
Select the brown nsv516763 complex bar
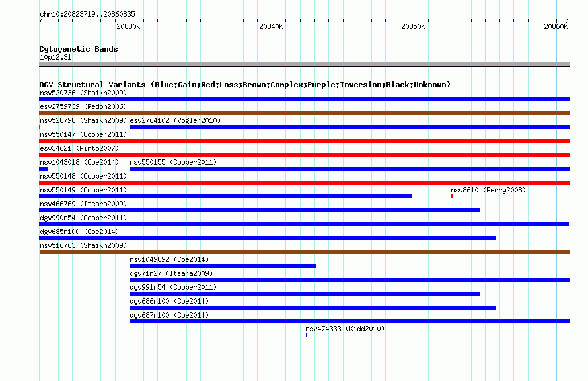(x=304, y=252)
